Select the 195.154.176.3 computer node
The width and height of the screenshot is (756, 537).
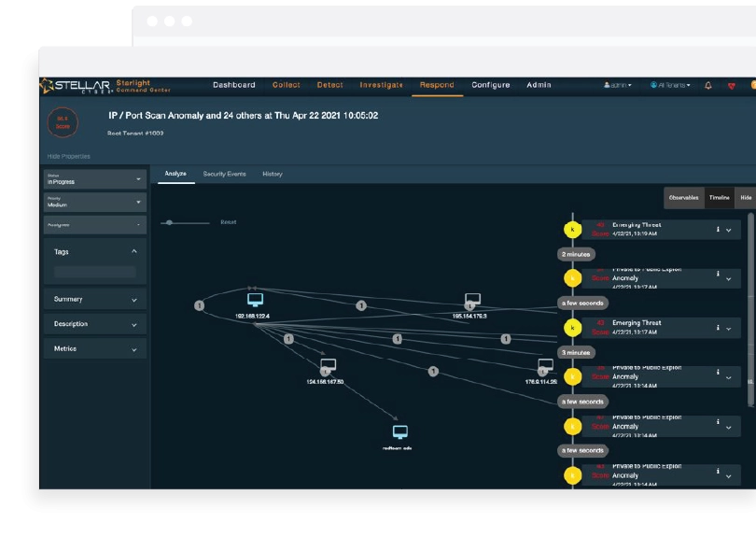[472, 301]
